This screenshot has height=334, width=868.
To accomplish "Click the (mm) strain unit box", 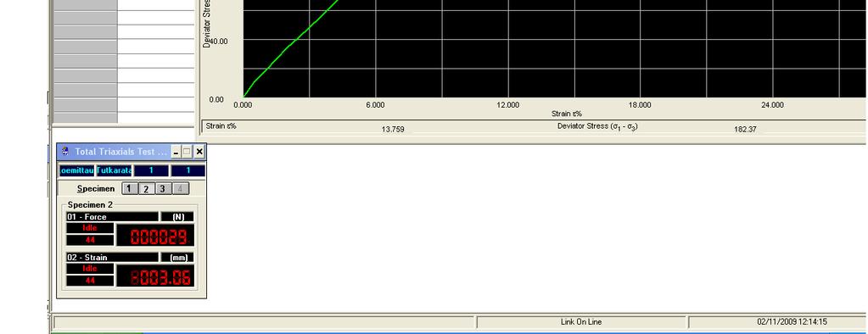I will 177,257.
